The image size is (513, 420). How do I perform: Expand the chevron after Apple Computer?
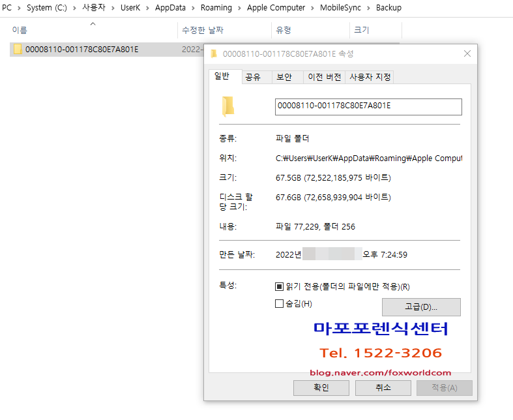312,8
